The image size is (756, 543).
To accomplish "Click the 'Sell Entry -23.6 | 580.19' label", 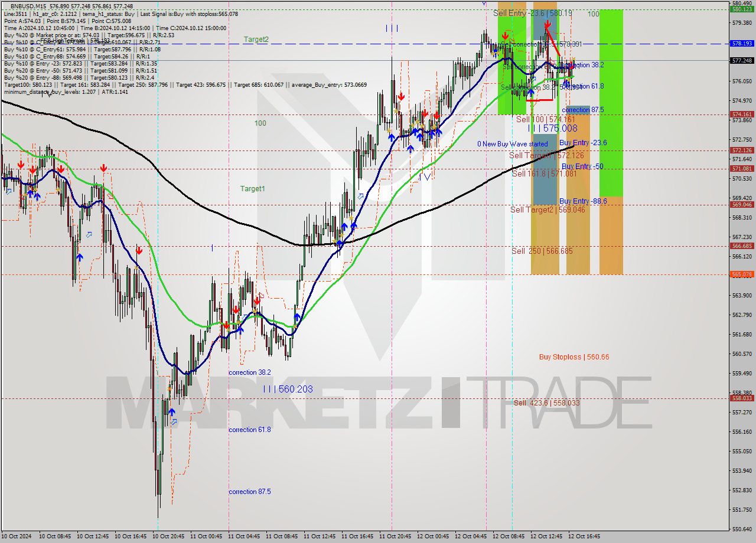I will pos(533,13).
